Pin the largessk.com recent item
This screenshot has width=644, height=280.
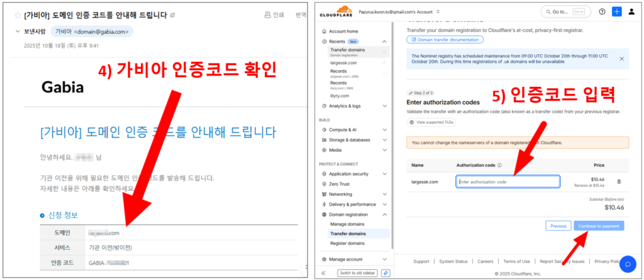point(384,63)
